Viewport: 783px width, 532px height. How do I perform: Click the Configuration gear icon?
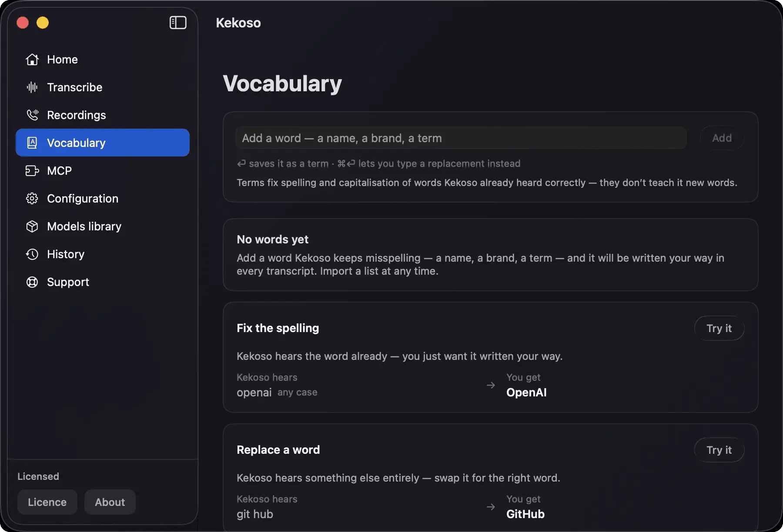(32, 199)
